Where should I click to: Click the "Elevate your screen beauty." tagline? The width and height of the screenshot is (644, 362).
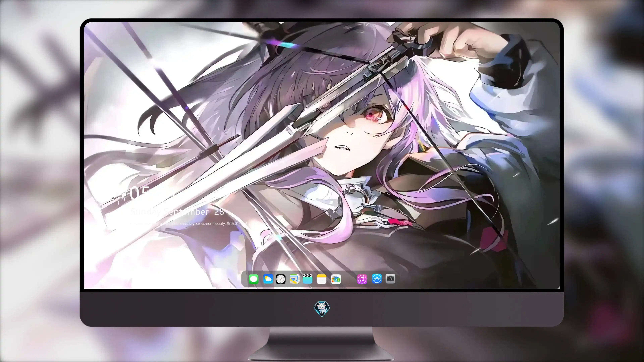(202, 224)
